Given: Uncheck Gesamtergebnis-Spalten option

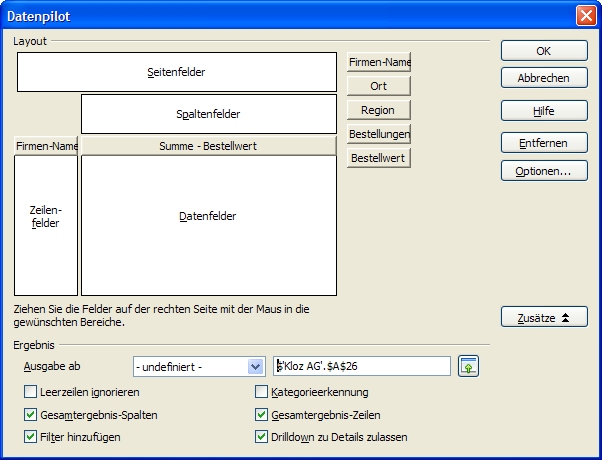Looking at the screenshot, I should pos(30,414).
